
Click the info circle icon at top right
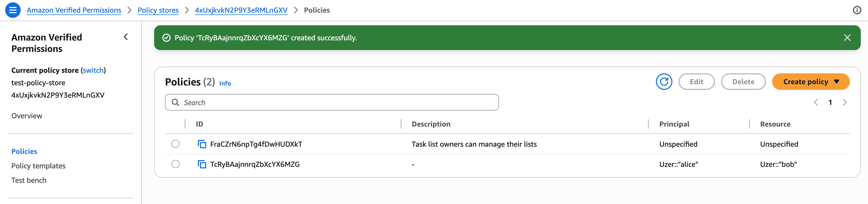tap(857, 10)
